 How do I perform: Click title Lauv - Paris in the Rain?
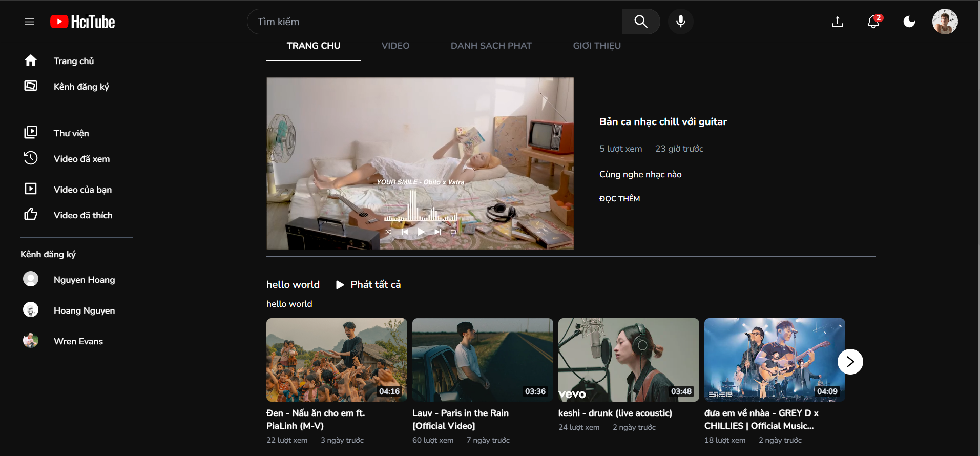[x=461, y=420]
